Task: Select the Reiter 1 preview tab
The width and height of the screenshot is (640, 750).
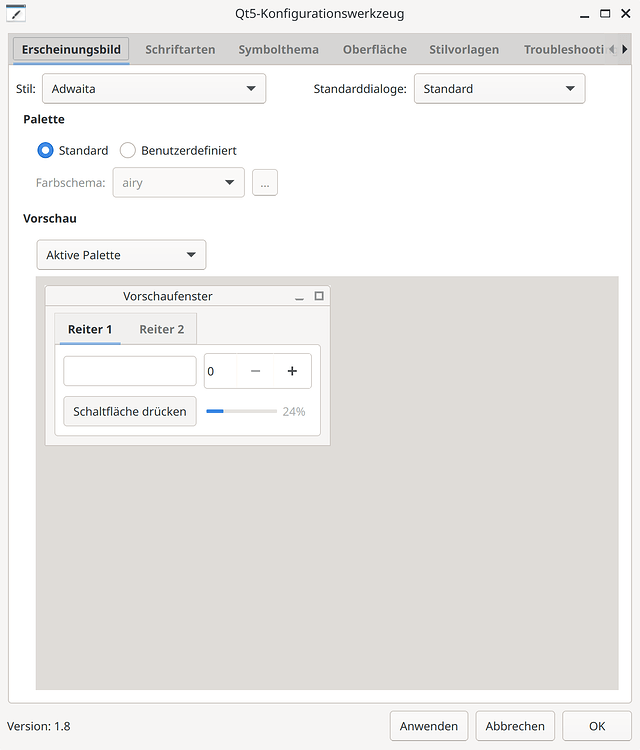Action: coord(90,330)
